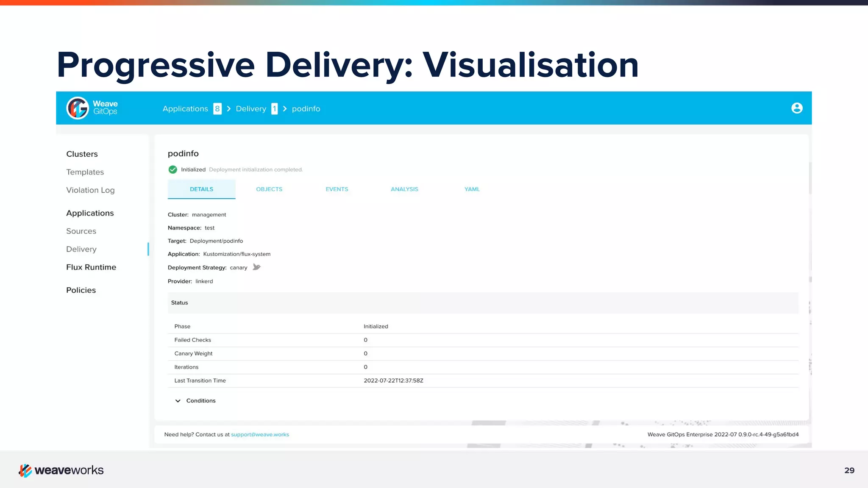Viewport: 868px width, 488px height.
Task: Expand the Conditions section chevron
Action: tap(178, 401)
